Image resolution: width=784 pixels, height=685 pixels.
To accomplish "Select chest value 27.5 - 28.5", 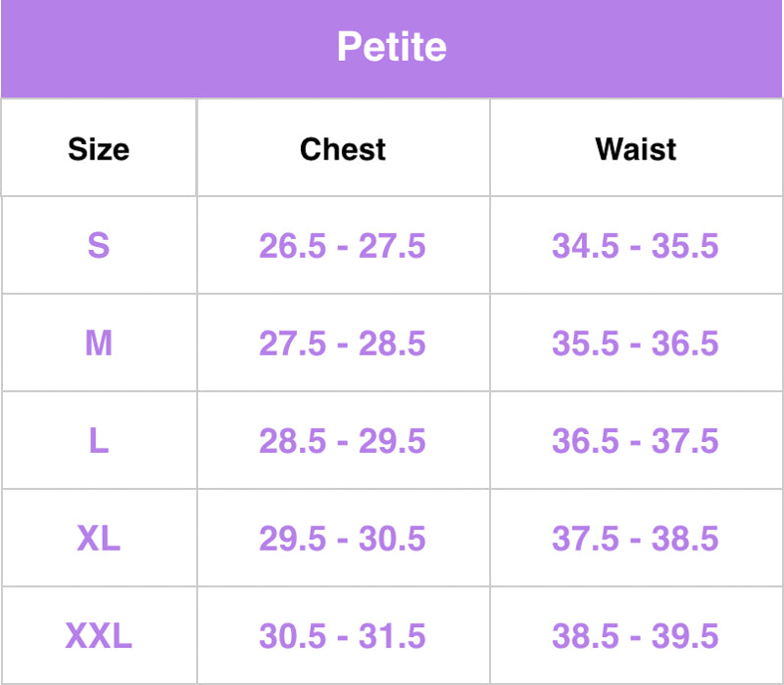I will click(x=342, y=343).
